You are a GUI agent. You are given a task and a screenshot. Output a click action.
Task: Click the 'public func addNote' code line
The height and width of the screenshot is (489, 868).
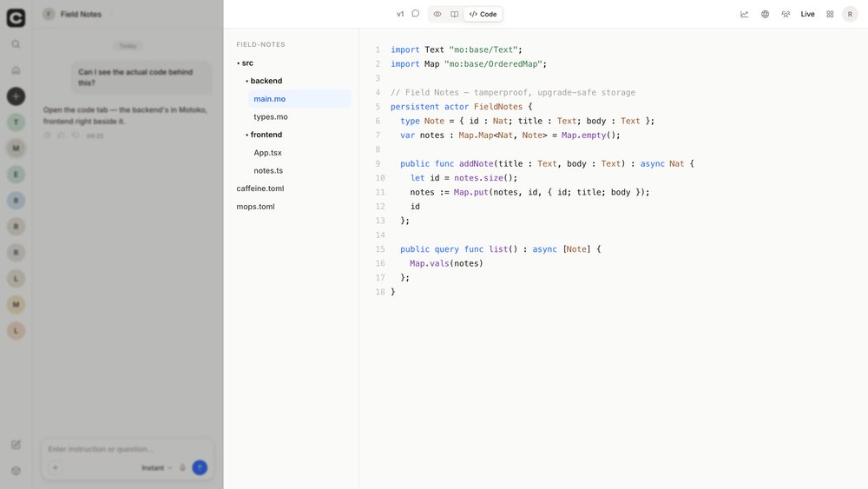point(547,163)
